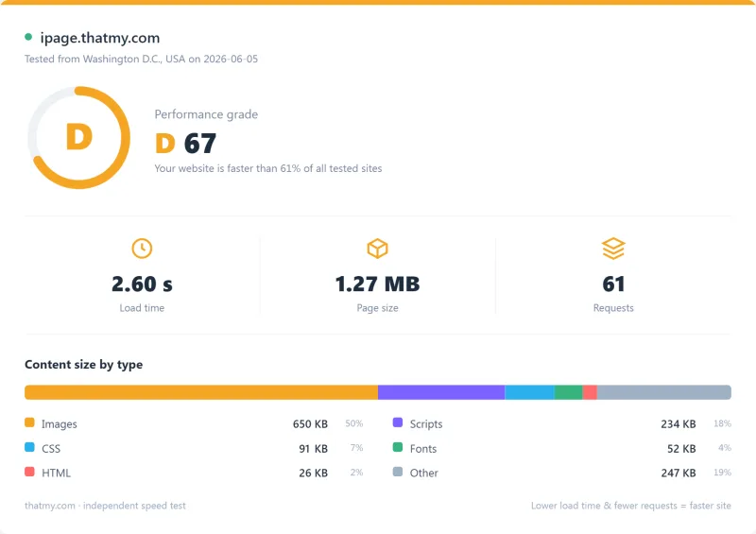Click the 2% HTML percentage
756x534 pixels.
tap(356, 473)
